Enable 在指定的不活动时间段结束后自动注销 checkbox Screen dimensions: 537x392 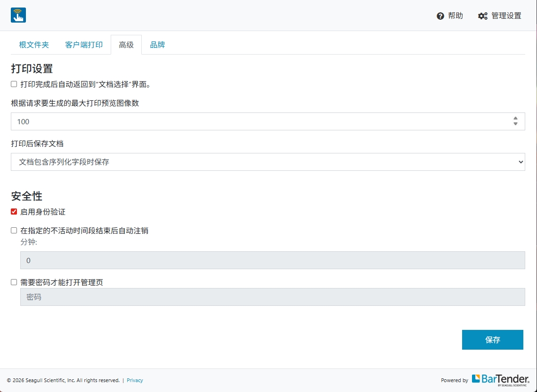tap(14, 231)
